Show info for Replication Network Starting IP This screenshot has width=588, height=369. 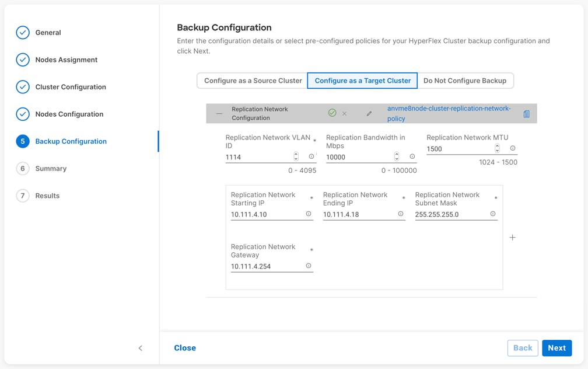pyautogui.click(x=308, y=214)
